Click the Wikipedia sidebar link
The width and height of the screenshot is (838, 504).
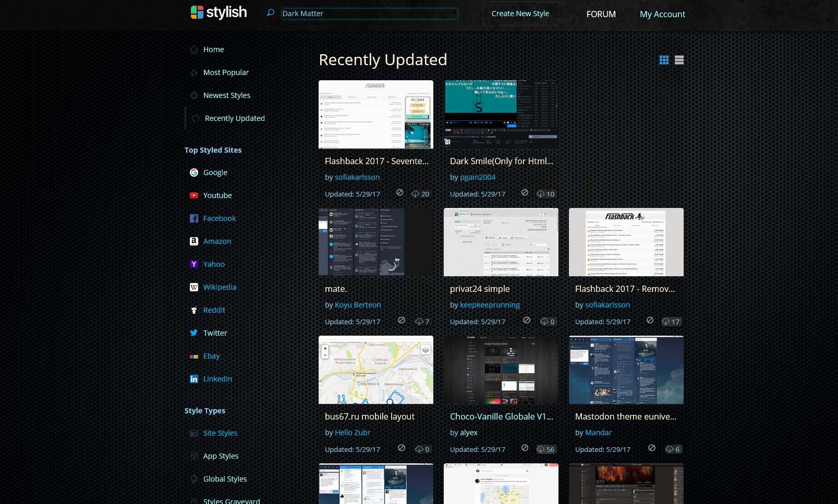coord(220,287)
